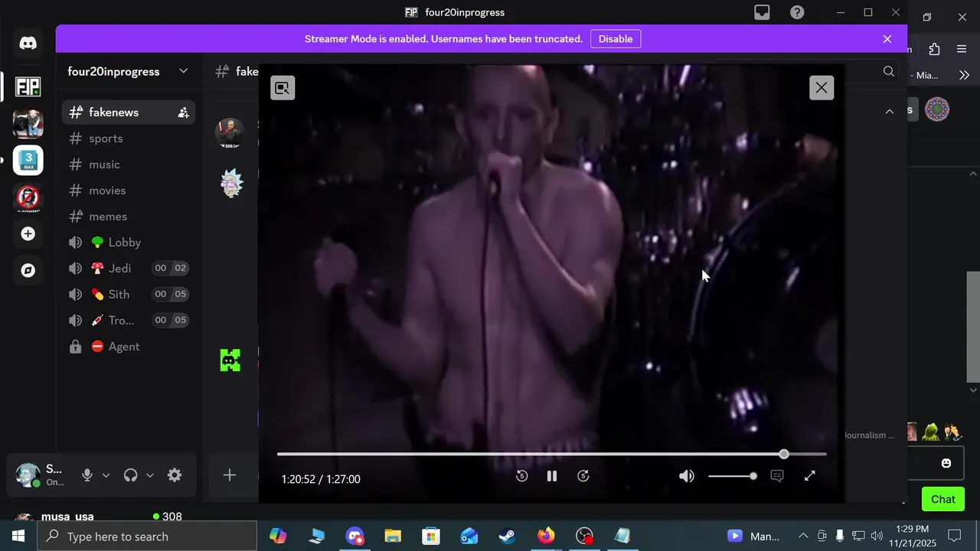Viewport: 980px width, 551px height.
Task: Click the plus attachment button in chat
Action: tap(230, 475)
